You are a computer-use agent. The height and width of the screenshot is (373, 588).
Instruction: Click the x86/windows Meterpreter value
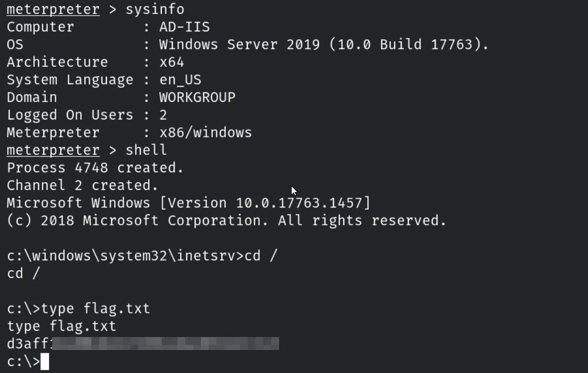(x=206, y=133)
